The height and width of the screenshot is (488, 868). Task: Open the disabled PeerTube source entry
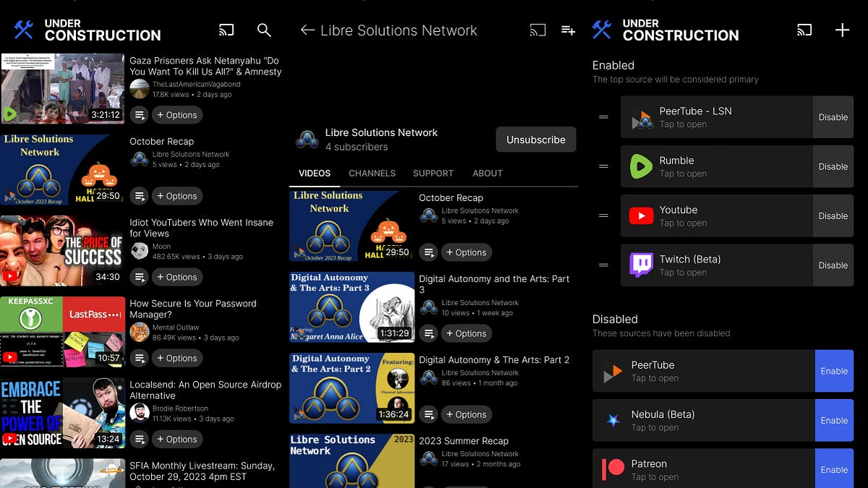coord(704,371)
